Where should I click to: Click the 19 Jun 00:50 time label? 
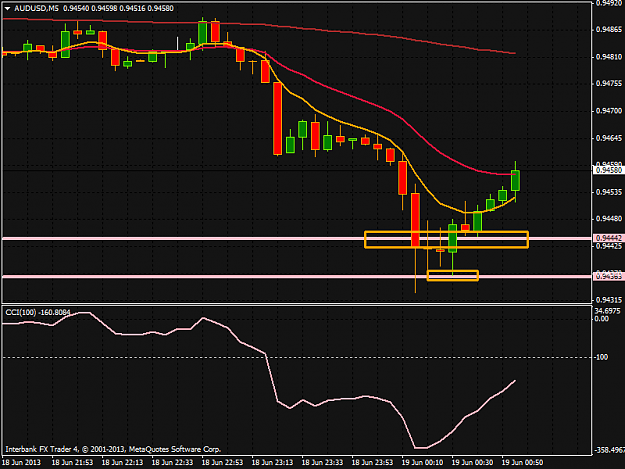click(x=522, y=462)
